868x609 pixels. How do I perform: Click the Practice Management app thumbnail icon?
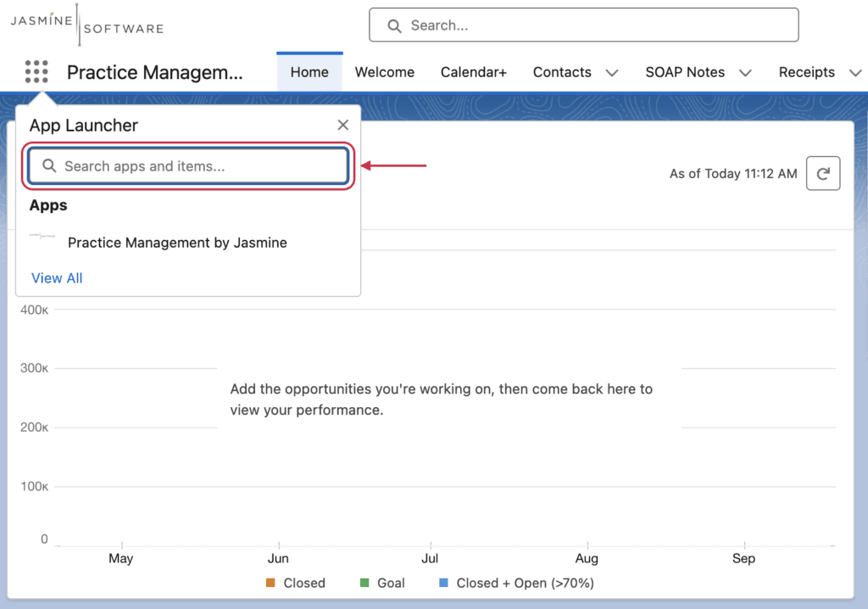pos(42,236)
